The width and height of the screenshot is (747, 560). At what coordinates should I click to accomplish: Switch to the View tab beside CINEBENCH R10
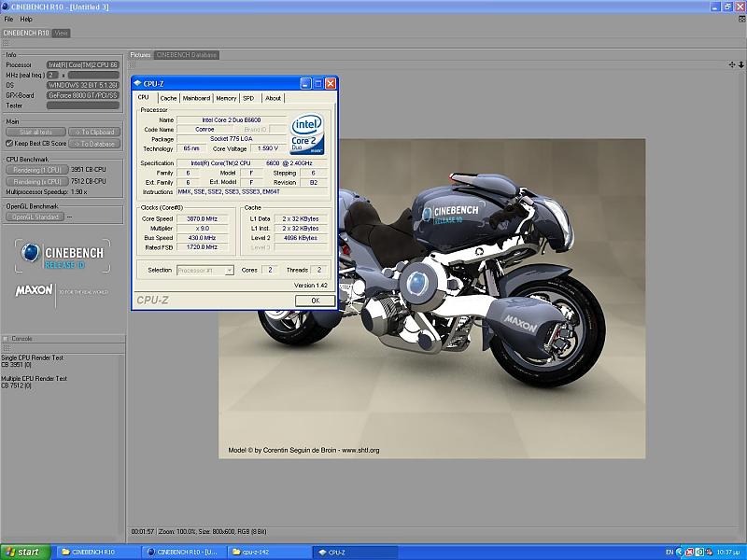[x=61, y=33]
